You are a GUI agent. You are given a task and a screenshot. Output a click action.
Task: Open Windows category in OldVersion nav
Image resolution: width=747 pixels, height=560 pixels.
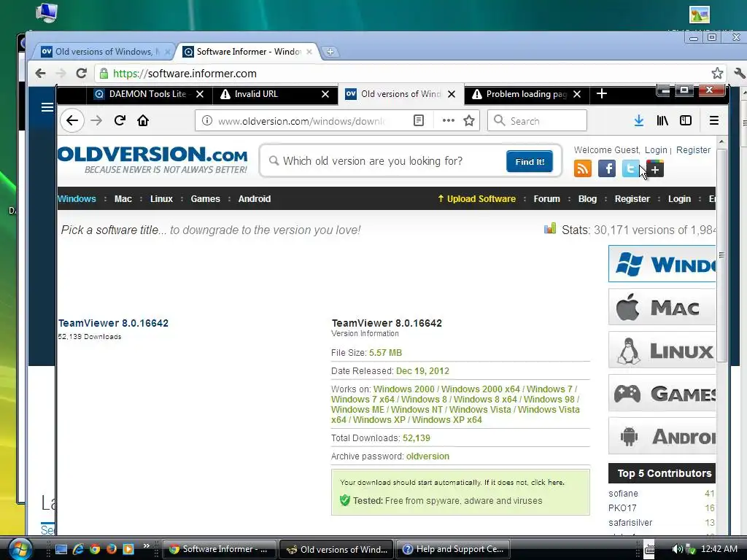click(x=77, y=198)
